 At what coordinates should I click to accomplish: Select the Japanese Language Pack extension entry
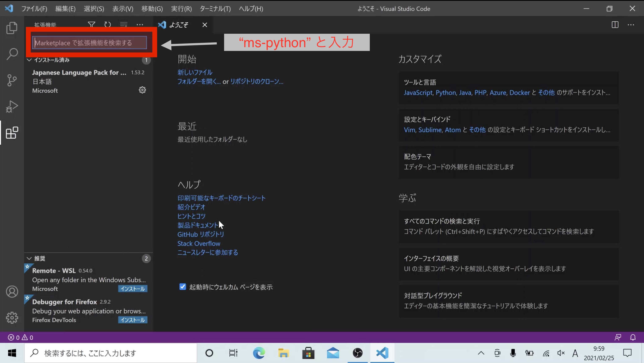(88, 82)
